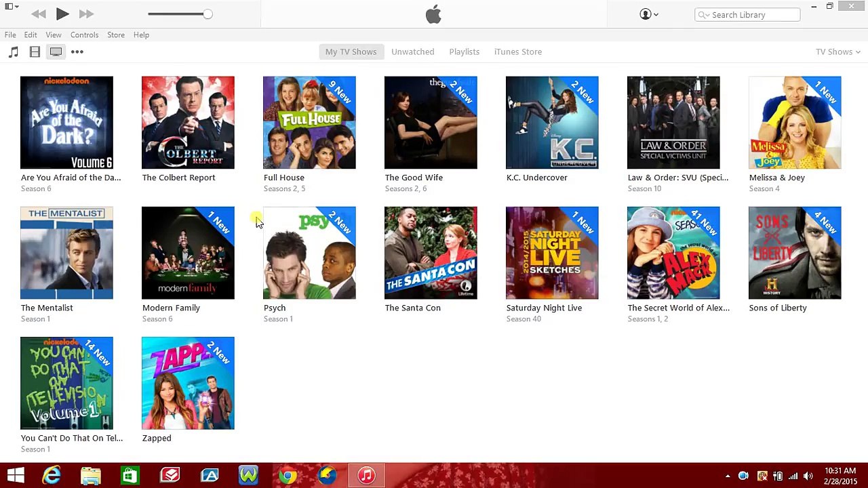Open the network signal tray icon

793,476
